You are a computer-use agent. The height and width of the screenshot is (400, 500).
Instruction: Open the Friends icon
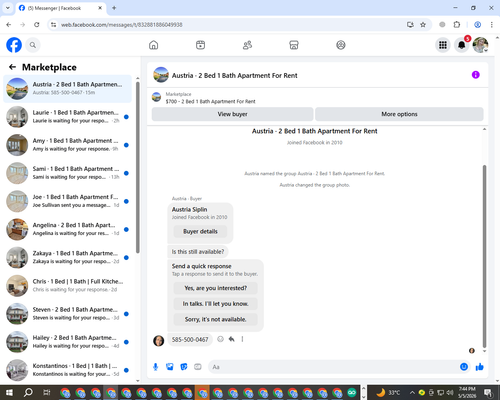tap(247, 45)
